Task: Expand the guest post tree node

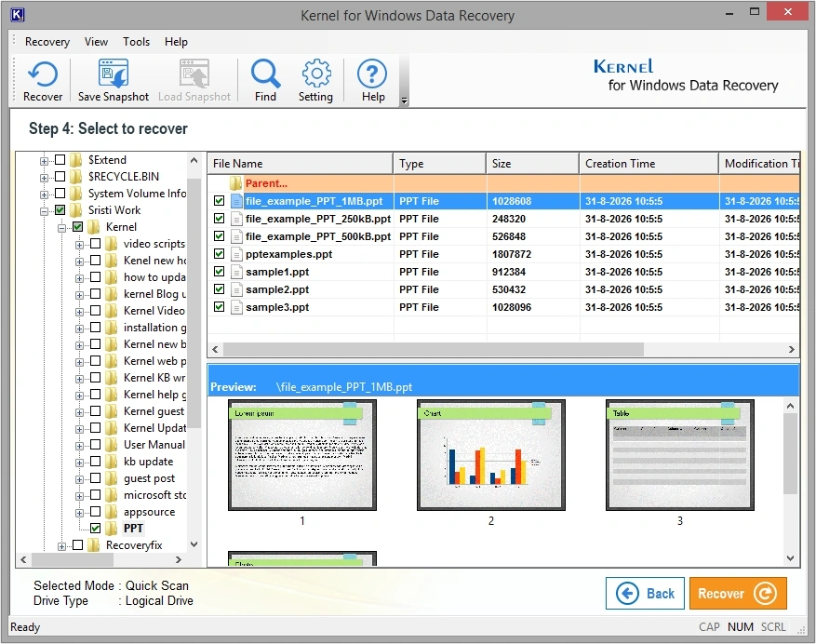Action: [x=80, y=479]
